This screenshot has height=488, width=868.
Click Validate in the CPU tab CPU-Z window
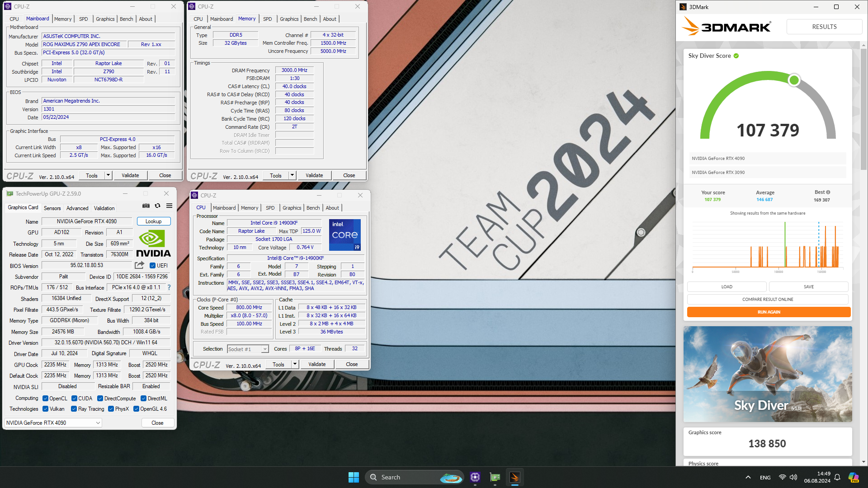pos(317,364)
